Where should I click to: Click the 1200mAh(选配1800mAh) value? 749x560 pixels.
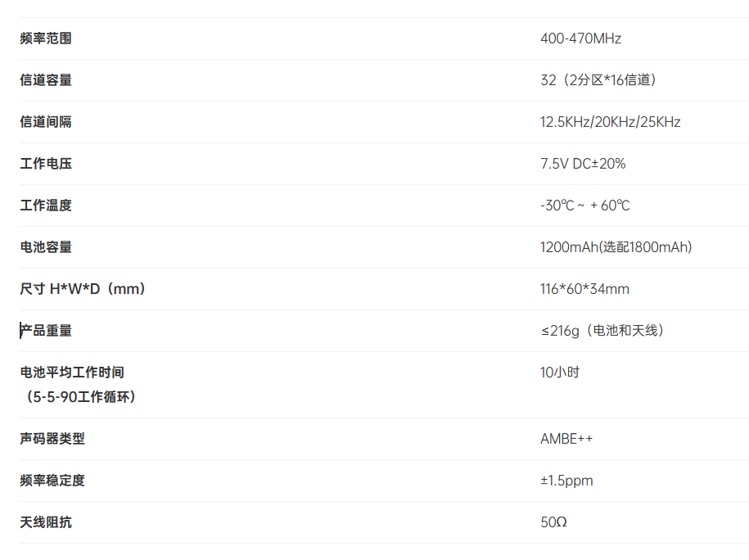pos(616,247)
